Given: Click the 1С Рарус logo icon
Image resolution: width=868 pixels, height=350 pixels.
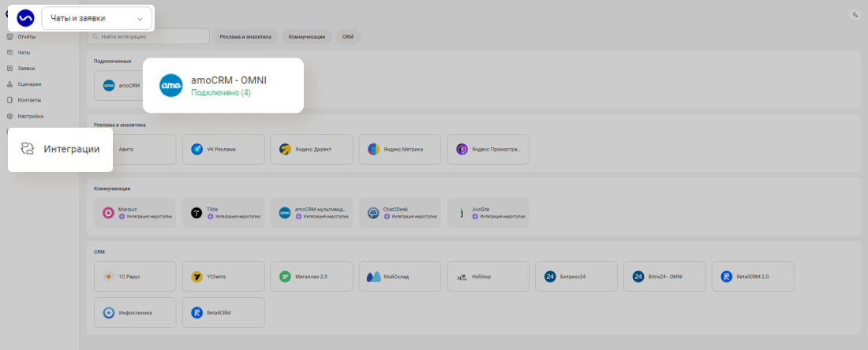Looking at the screenshot, I should click(x=109, y=277).
